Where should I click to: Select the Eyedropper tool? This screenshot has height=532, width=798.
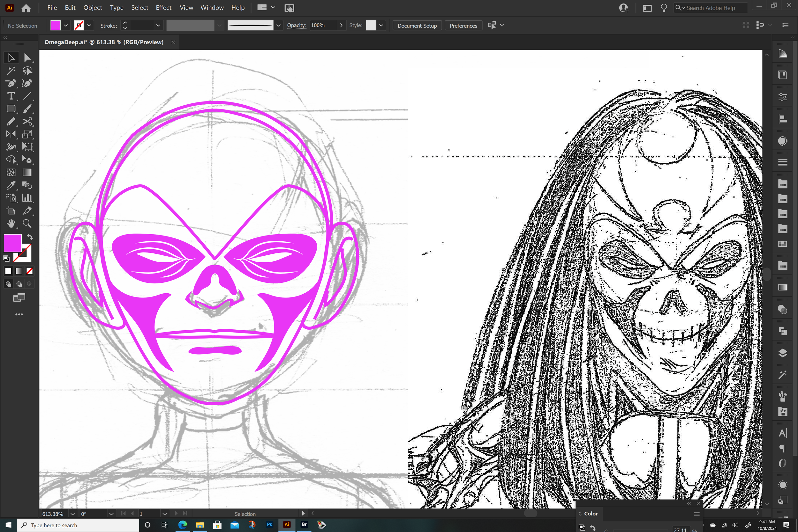tap(11, 185)
